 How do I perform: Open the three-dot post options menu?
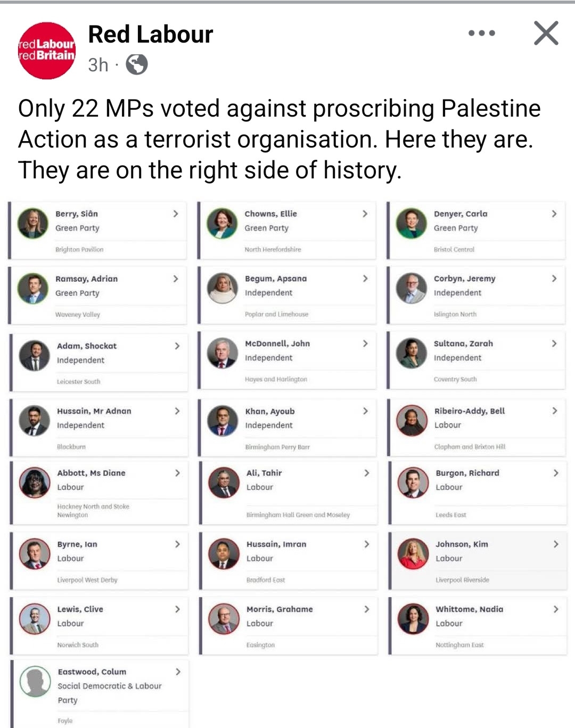coord(482,33)
